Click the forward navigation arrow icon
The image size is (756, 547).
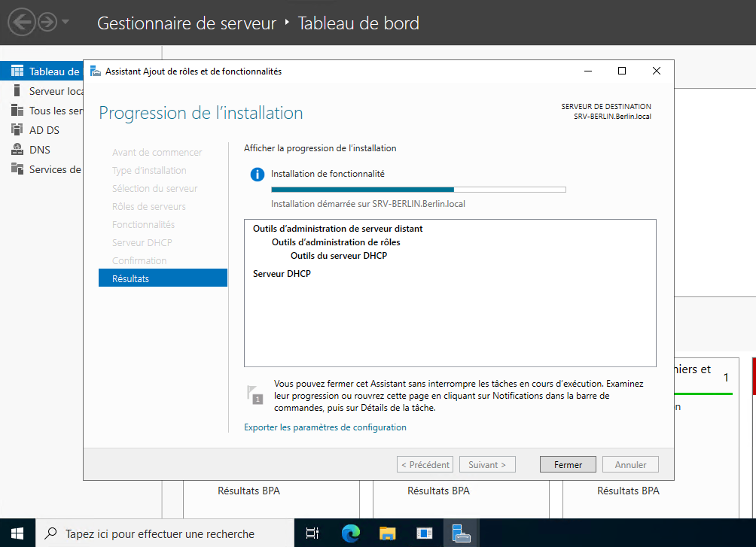point(47,23)
